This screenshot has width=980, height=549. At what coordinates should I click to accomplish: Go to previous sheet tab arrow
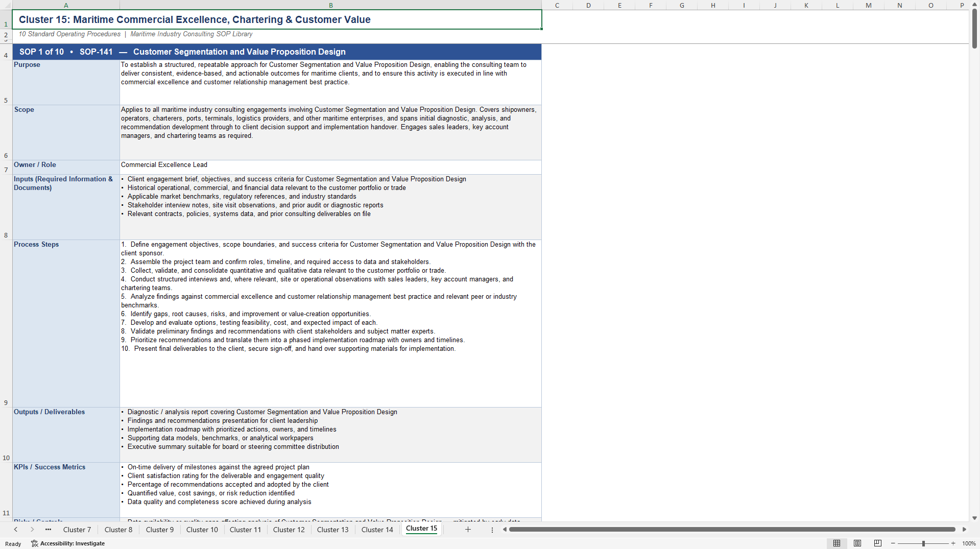tap(16, 530)
